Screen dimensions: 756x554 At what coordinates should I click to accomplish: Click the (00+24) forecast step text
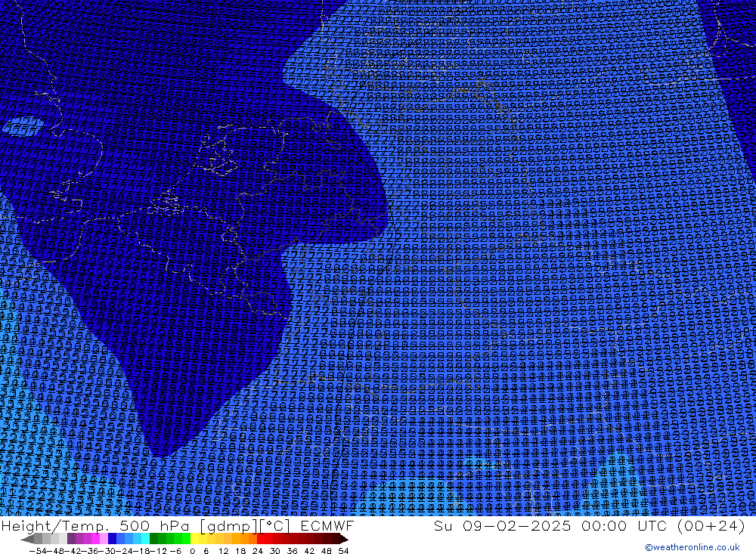(711, 526)
